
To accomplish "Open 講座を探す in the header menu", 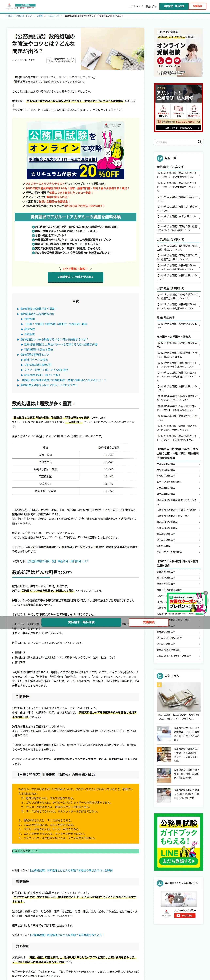I will [x=151, y=7].
